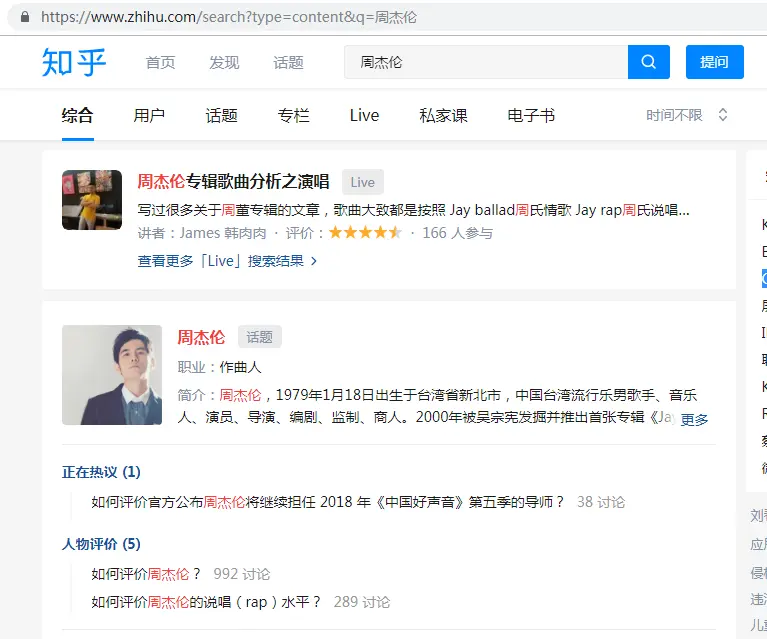Click the 992 讨论 count
Image resolution: width=767 pixels, height=639 pixels.
(x=242, y=574)
